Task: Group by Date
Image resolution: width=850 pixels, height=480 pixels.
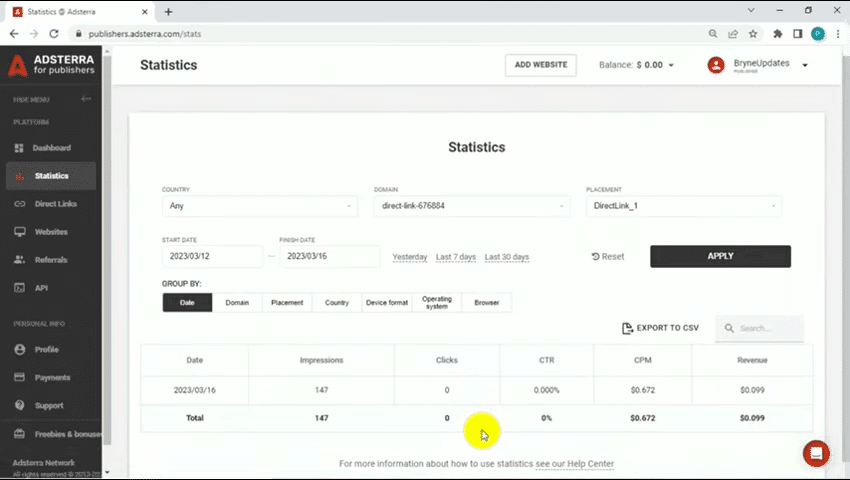Action: 187,303
